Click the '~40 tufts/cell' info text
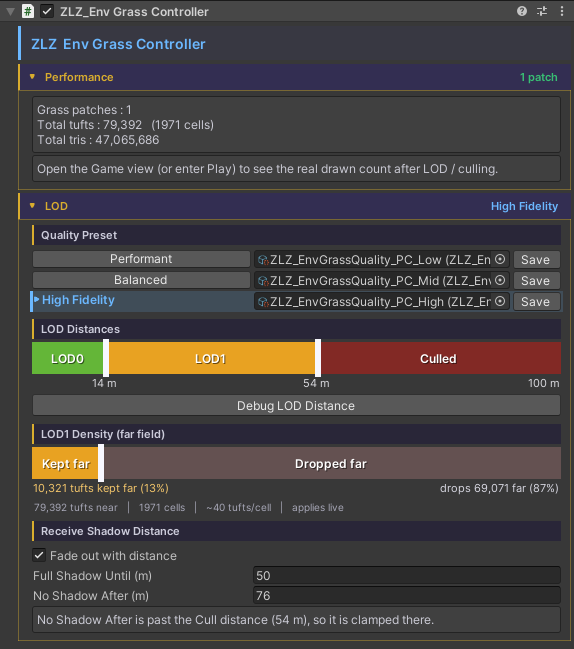Viewport: 574px width, 649px height. [x=239, y=507]
